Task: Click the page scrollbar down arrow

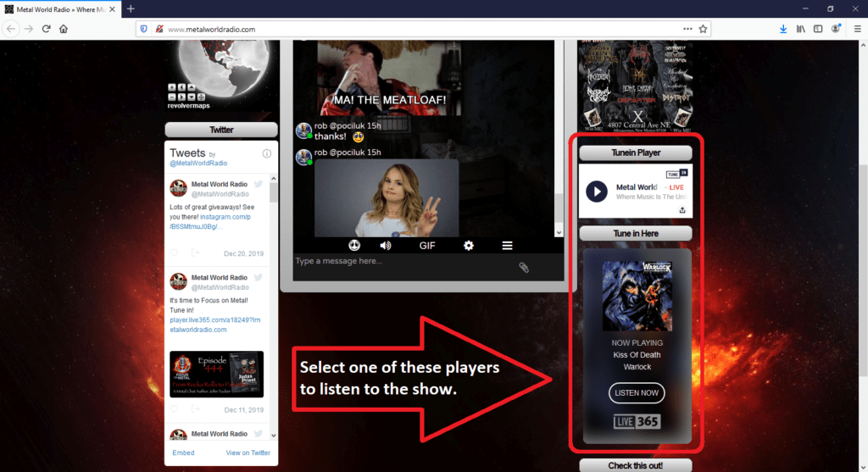Action: point(863,468)
